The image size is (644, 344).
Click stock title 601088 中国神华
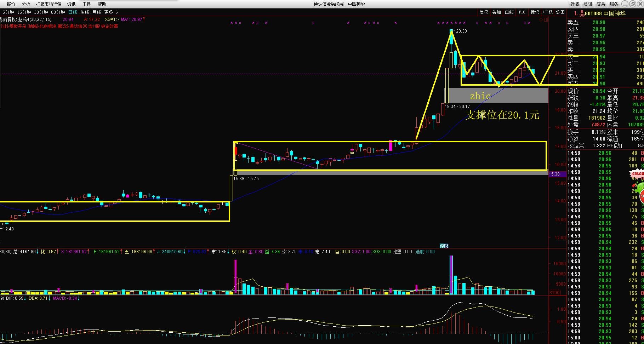click(x=605, y=13)
